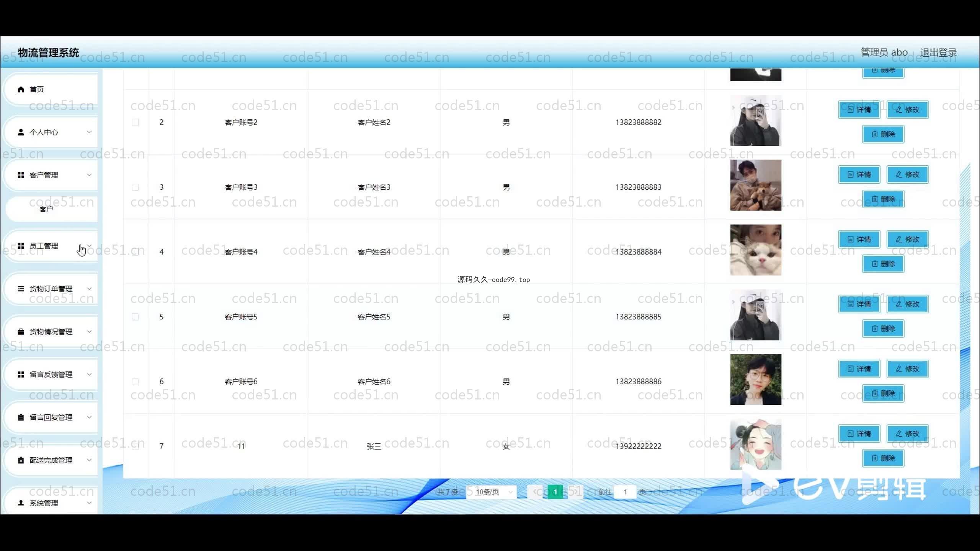Image resolution: width=980 pixels, height=551 pixels.
Task: Click the grid icon beside 客户管理
Action: pos(21,175)
